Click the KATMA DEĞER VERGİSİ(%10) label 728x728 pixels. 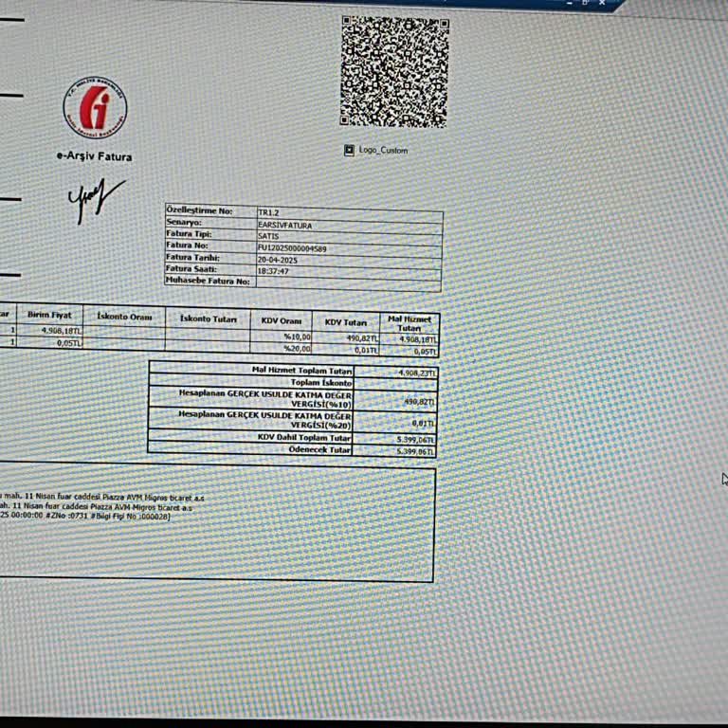coord(265,399)
